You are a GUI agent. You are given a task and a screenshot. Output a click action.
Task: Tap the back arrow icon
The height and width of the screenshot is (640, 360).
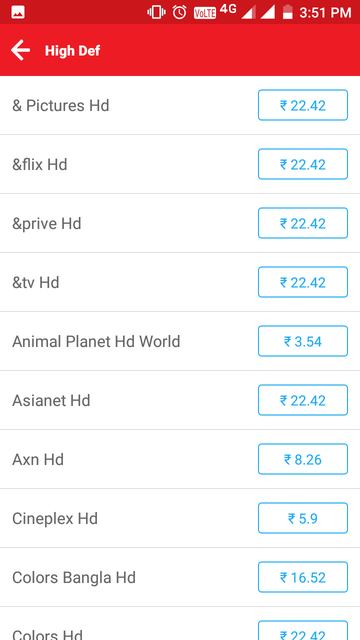pos(20,51)
